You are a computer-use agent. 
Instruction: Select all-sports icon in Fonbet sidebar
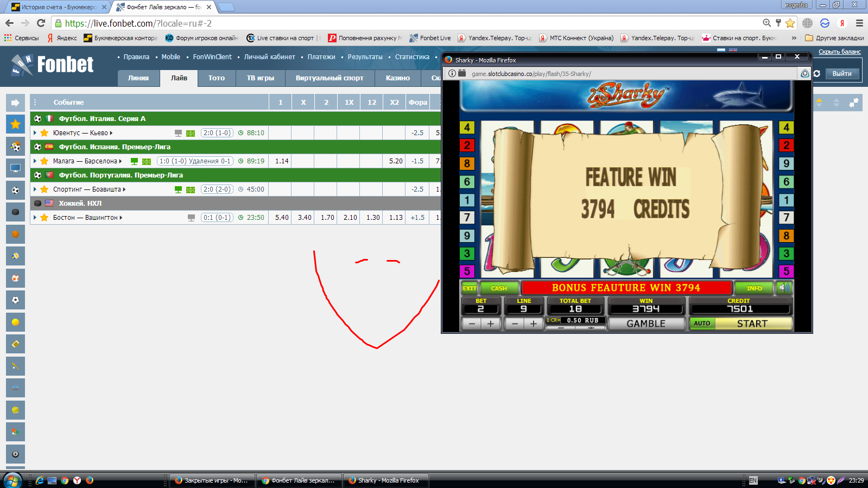pos(15,147)
